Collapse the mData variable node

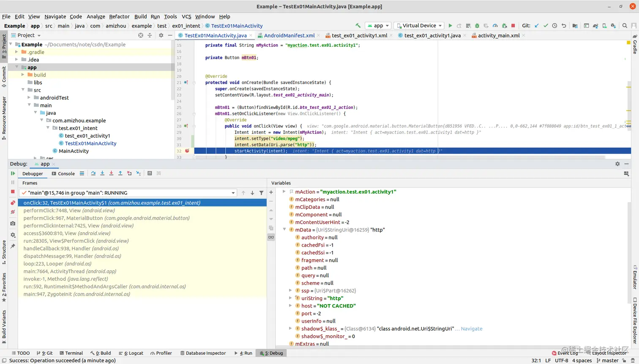pos(284,230)
